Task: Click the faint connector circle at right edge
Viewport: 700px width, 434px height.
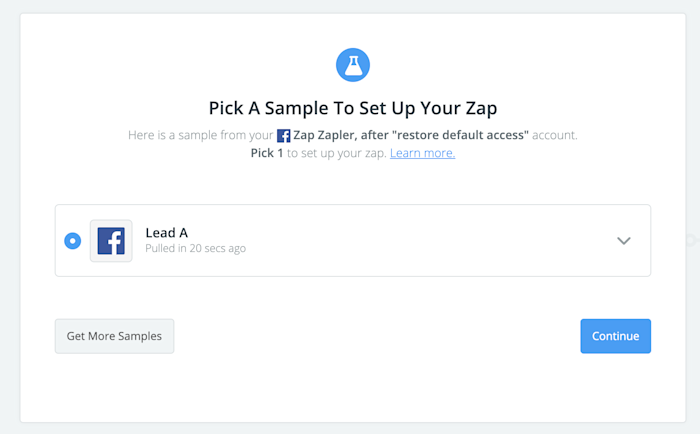Action: point(690,240)
